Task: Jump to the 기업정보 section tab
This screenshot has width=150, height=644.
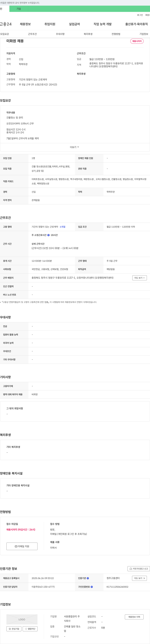Action: tap(144, 34)
